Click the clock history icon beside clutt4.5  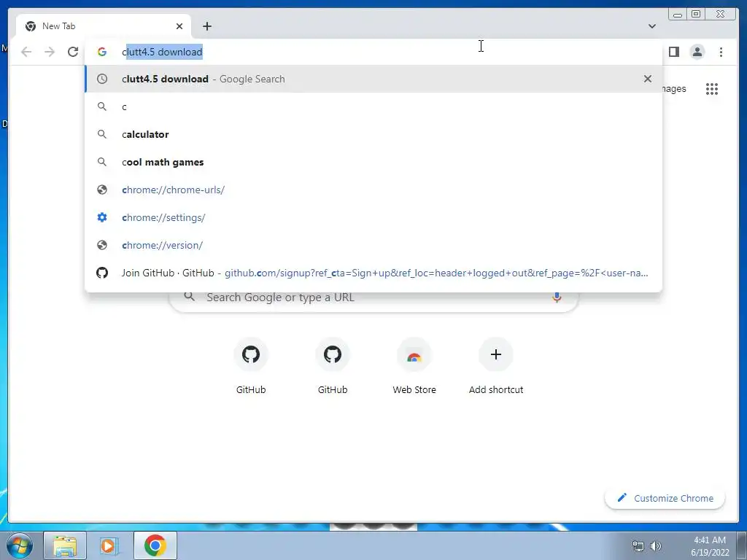click(x=102, y=79)
